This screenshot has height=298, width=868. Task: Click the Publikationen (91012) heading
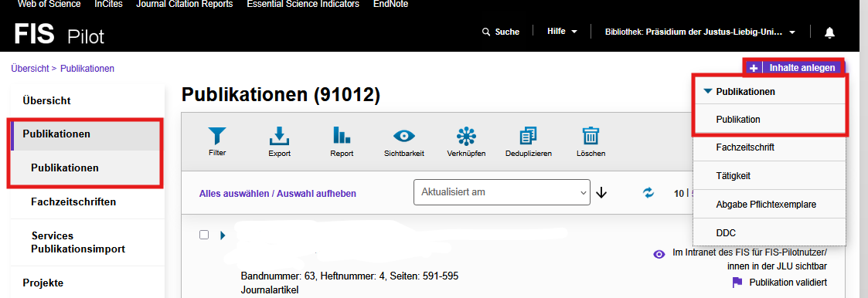tap(281, 95)
